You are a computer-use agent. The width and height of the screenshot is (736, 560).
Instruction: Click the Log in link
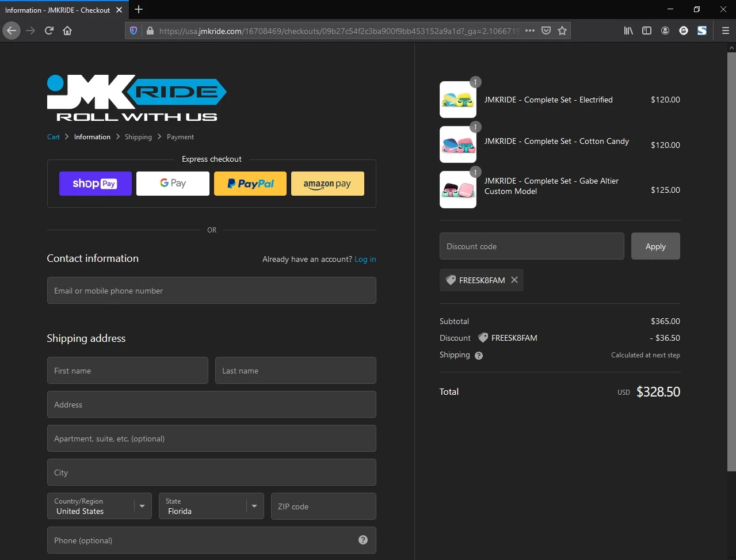click(x=365, y=259)
